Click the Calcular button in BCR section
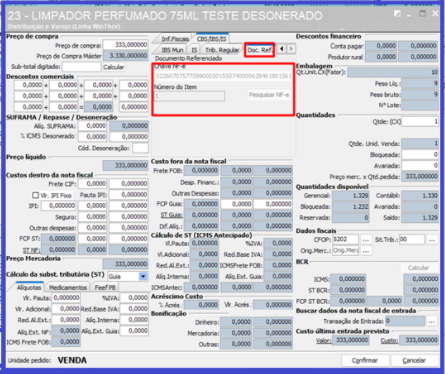The width and height of the screenshot is (445, 374). click(x=419, y=268)
